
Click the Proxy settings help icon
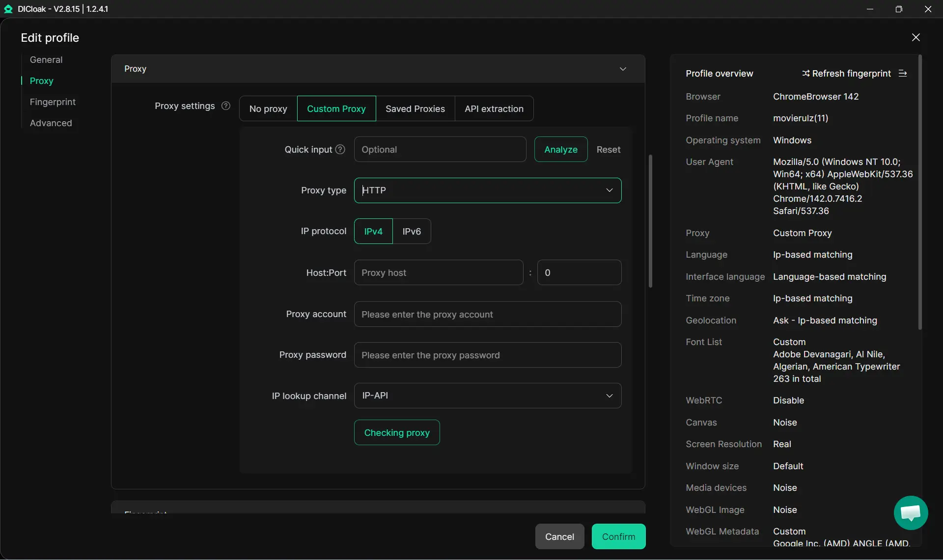pyautogui.click(x=226, y=106)
